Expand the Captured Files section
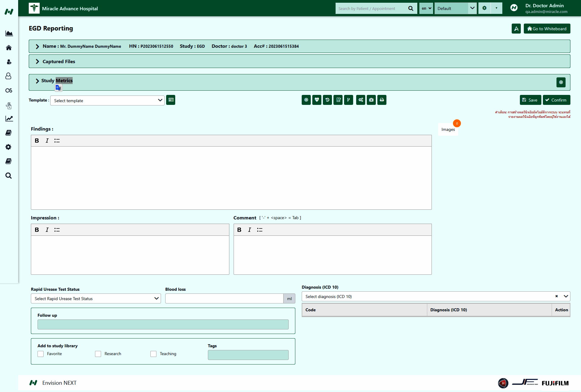 tap(59, 61)
